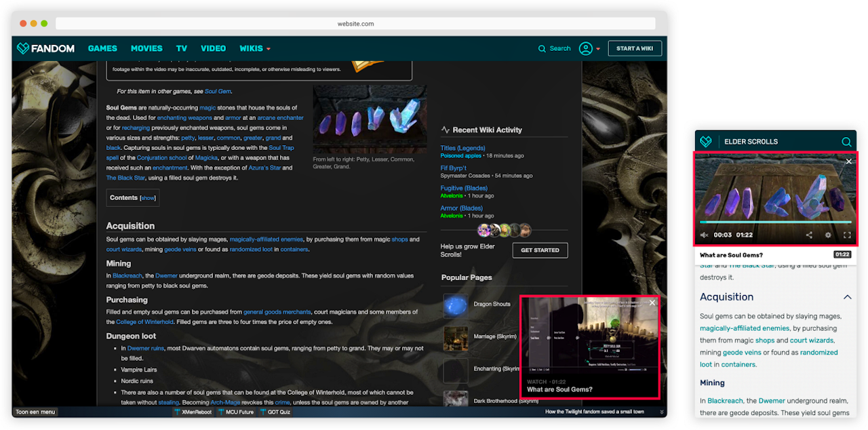This screenshot has height=430, width=868.
Task: Collapse the bottom bar with double-chevron icon
Action: coord(660,412)
